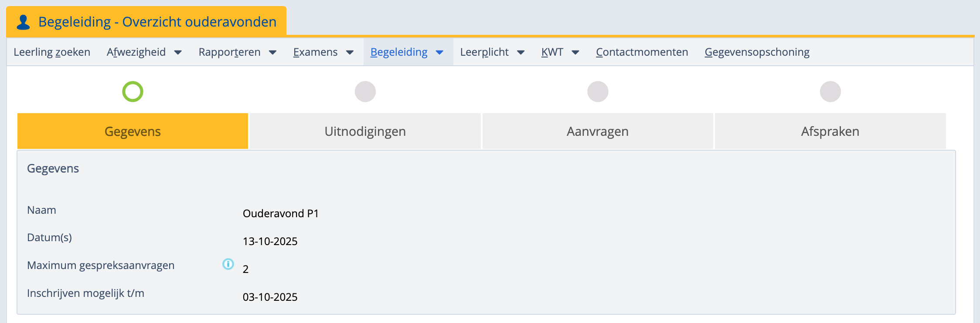
Task: Open Gegevensopschoning menu item
Action: click(757, 52)
